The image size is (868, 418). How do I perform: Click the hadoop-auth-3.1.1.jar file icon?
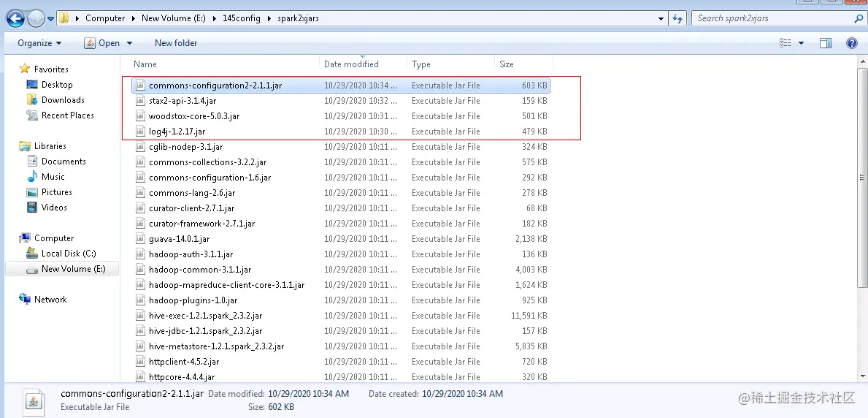coord(141,254)
